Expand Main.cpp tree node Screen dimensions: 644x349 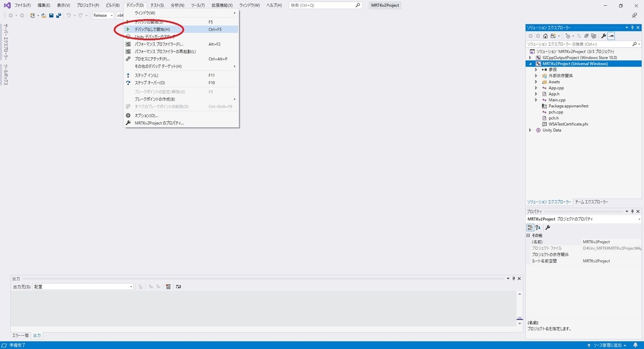pos(536,100)
